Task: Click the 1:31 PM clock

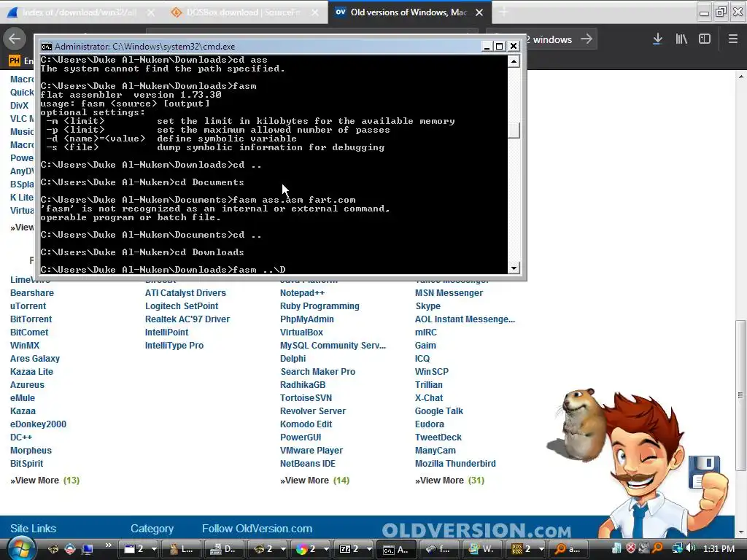Action: (719, 548)
